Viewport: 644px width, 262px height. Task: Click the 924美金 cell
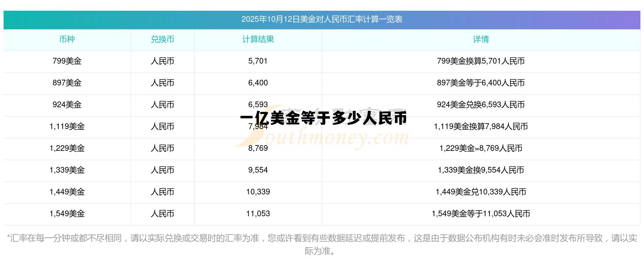(67, 105)
